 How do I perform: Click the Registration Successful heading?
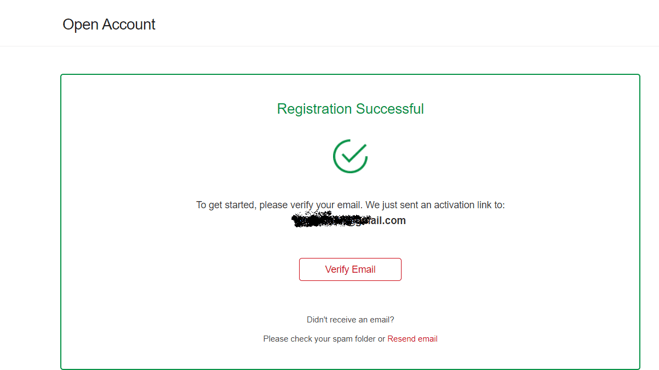point(350,109)
